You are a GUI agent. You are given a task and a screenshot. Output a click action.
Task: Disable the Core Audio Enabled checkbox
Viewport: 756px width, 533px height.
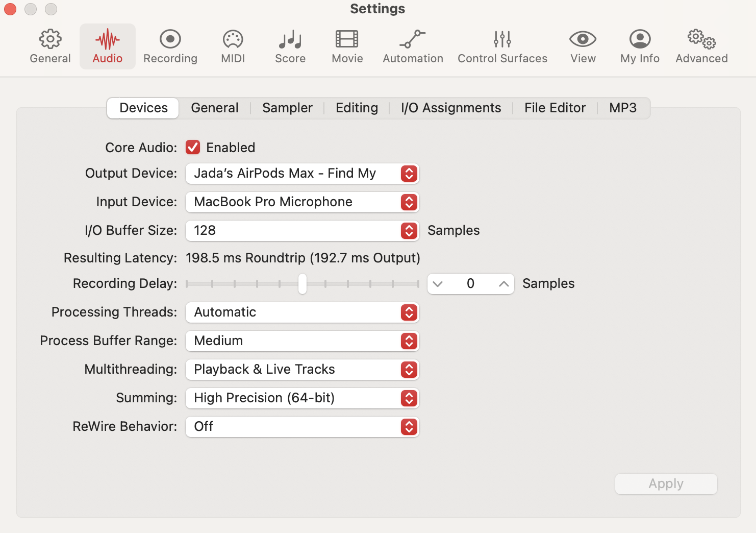pos(193,148)
